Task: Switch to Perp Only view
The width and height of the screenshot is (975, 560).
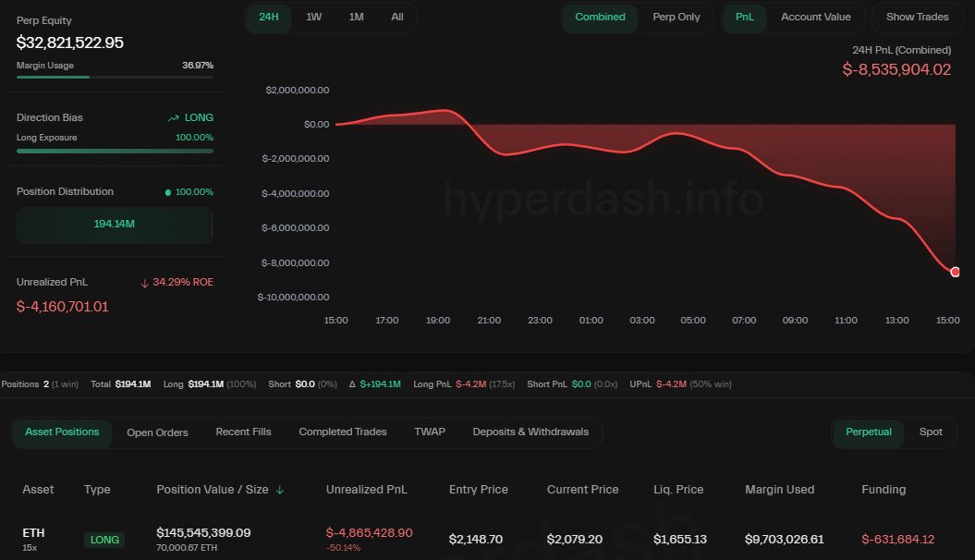Action: pos(676,17)
